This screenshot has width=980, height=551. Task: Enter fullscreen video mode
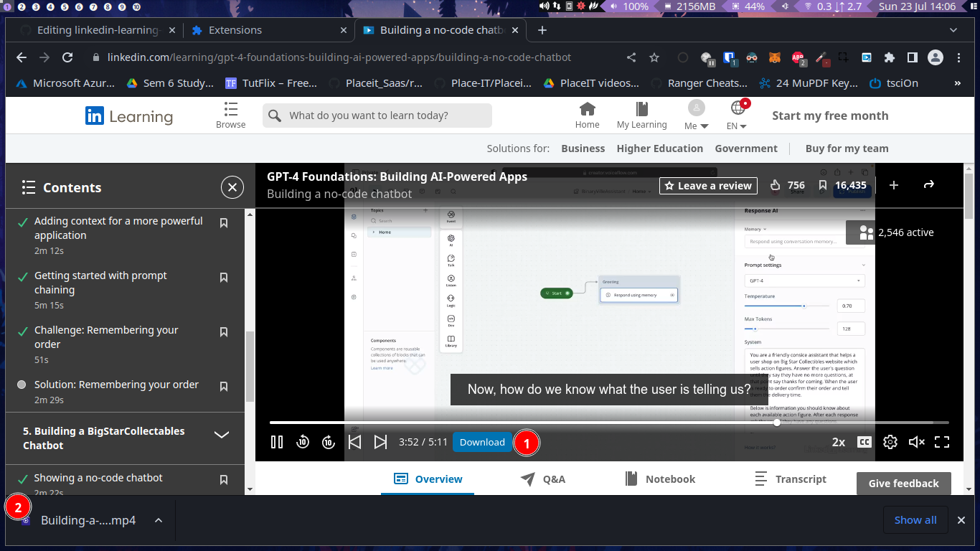point(942,442)
